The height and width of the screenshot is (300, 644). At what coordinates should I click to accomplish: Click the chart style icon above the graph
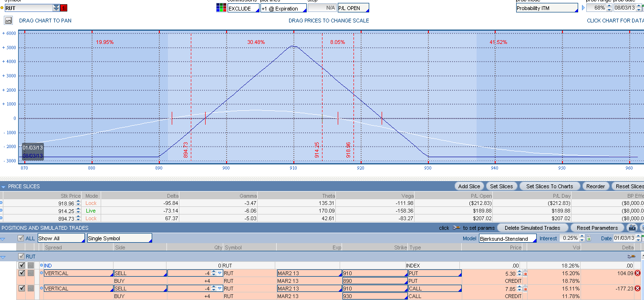8,21
